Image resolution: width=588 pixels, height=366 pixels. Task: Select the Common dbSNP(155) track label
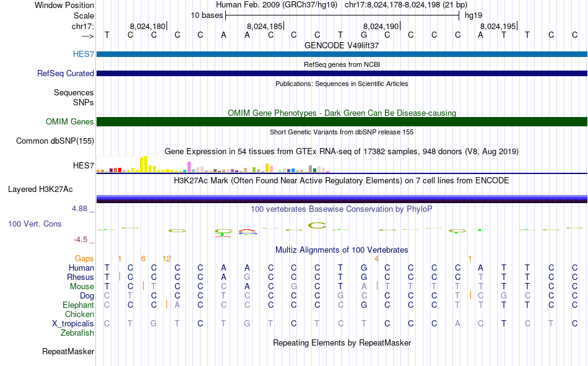[54, 141]
